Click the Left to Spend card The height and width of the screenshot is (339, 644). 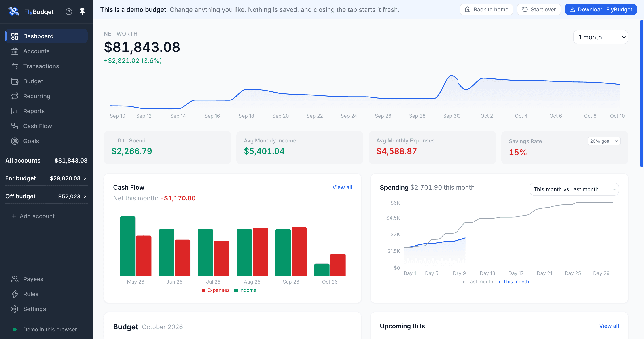pyautogui.click(x=167, y=148)
